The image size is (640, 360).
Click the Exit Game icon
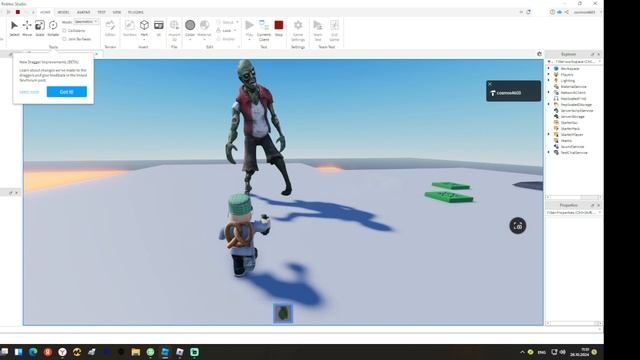pyautogui.click(x=334, y=25)
